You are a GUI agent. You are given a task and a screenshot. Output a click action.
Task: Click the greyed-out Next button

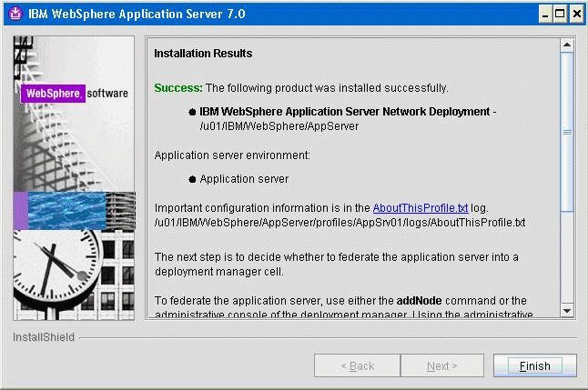pyautogui.click(x=442, y=366)
